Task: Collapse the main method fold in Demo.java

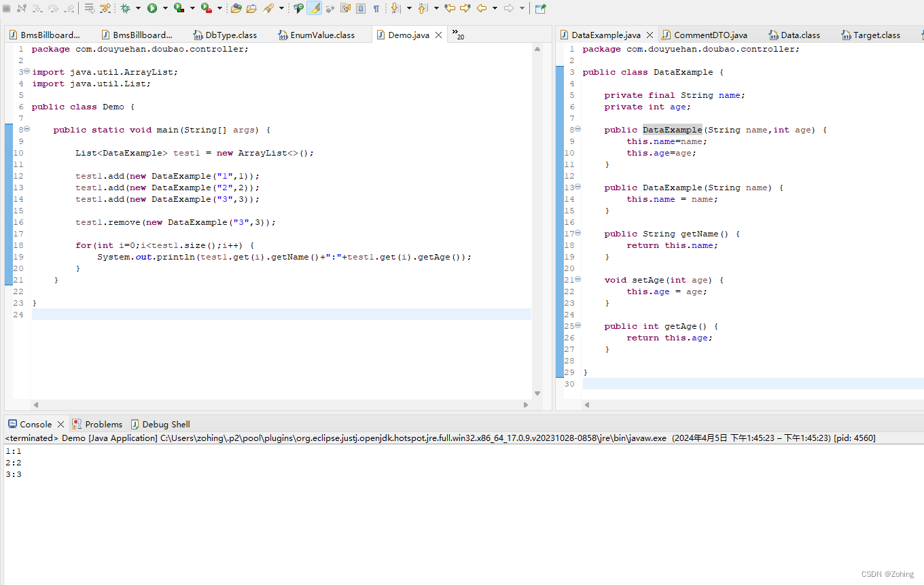Action: tap(27, 129)
